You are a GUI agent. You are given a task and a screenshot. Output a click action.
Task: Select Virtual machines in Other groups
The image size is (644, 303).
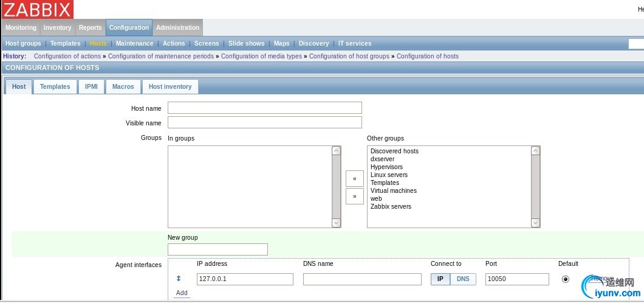coord(394,191)
